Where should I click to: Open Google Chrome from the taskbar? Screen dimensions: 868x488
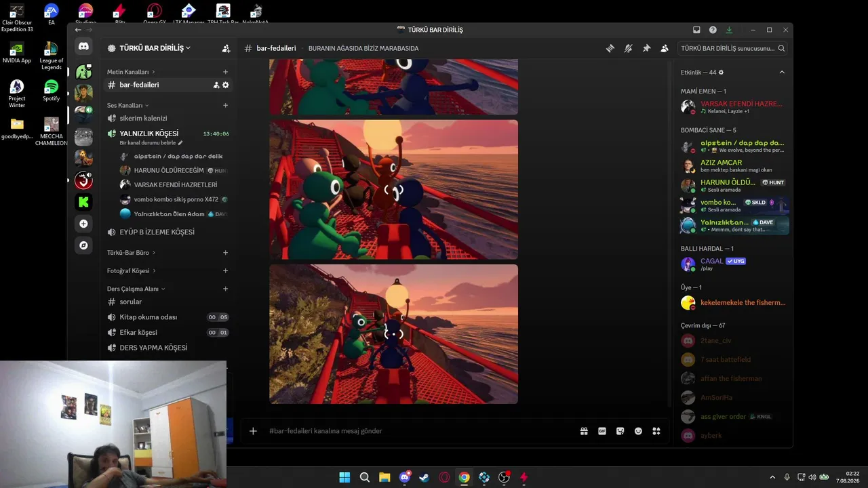tap(464, 477)
